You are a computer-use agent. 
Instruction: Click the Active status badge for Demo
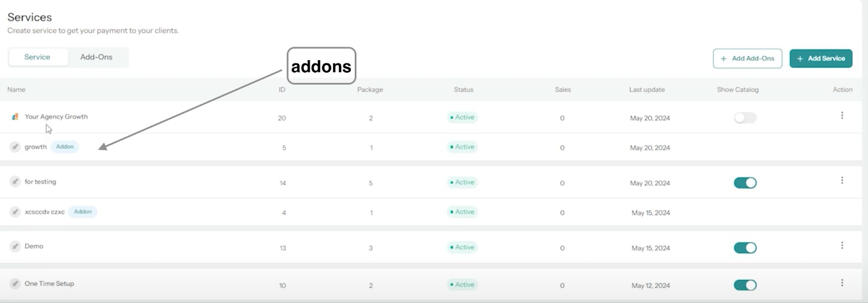point(463,247)
